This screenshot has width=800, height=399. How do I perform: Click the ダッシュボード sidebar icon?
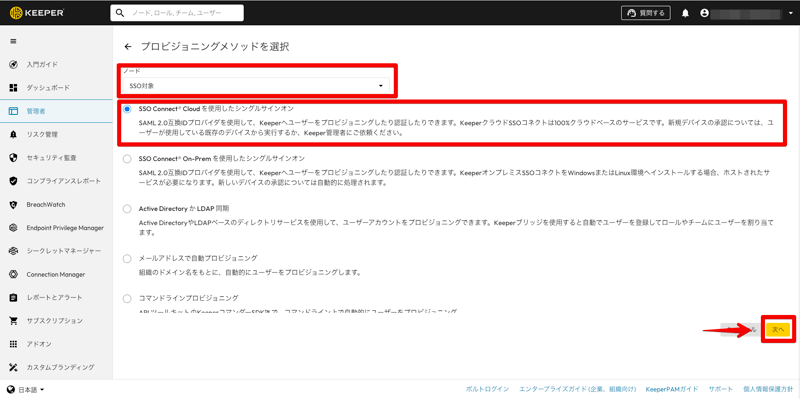click(x=14, y=88)
